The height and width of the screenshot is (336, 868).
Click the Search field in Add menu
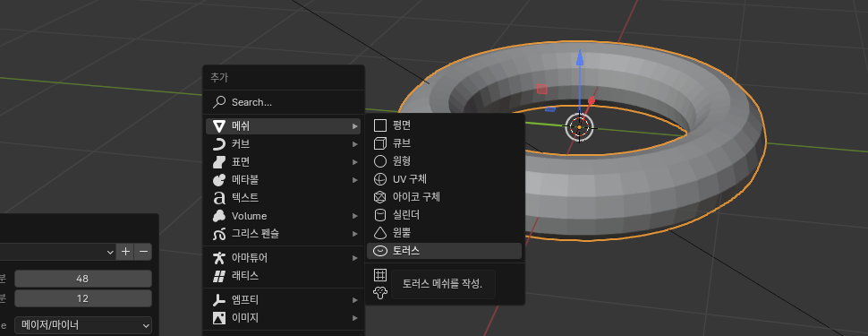[x=284, y=102]
